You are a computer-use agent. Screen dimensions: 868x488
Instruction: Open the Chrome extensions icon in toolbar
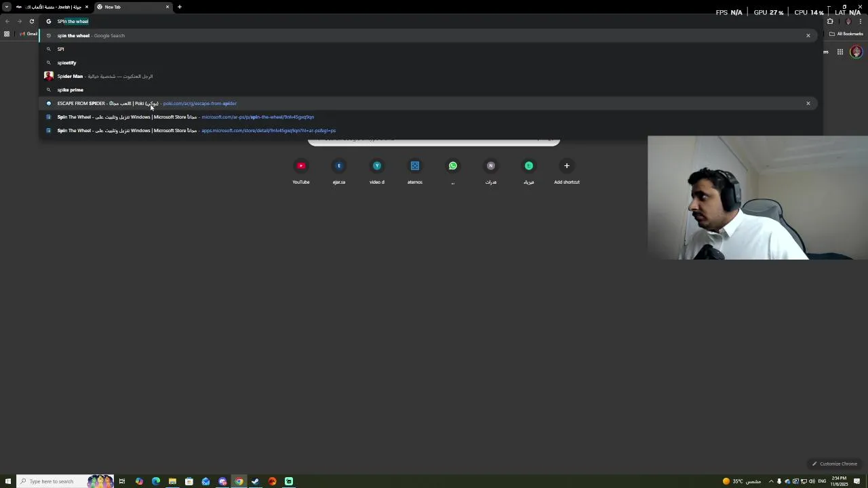(x=830, y=21)
